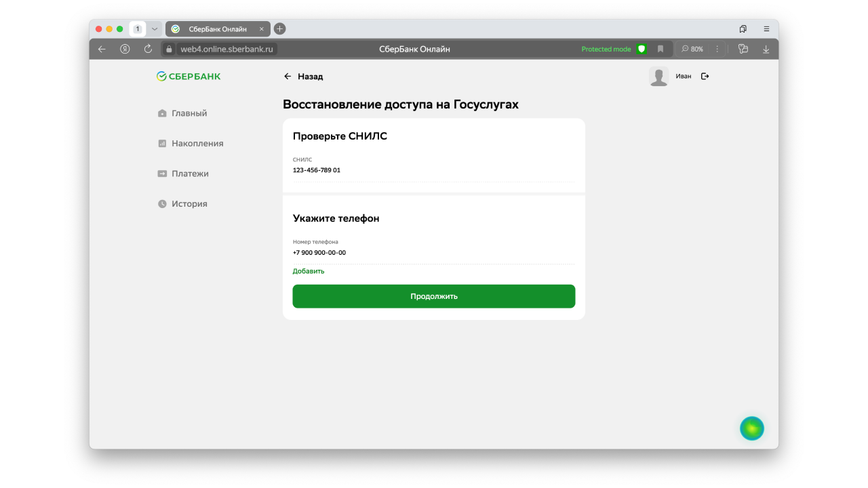Open the green assistant orb
Image resolution: width=868 pixels, height=488 pixels.
(x=751, y=428)
